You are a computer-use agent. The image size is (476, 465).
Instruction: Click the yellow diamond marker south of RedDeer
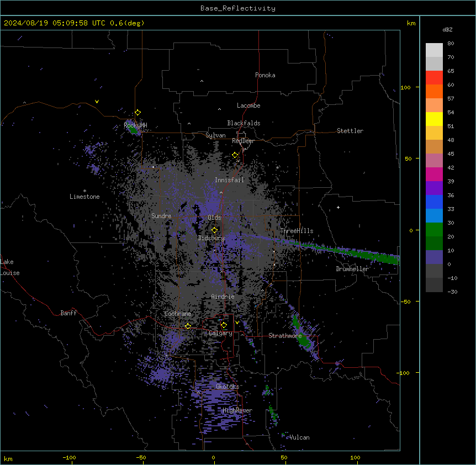click(x=235, y=155)
